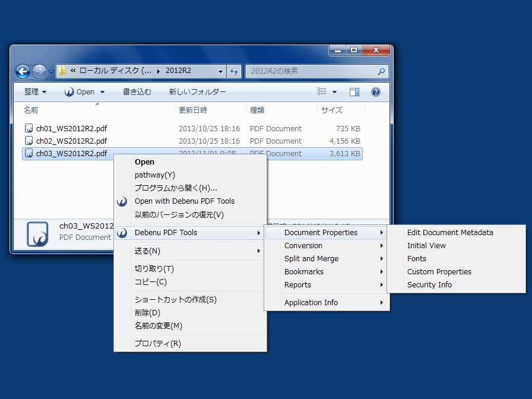Image resolution: width=532 pixels, height=399 pixels.
Task: Sort by 更新日時 column header
Action: click(193, 110)
